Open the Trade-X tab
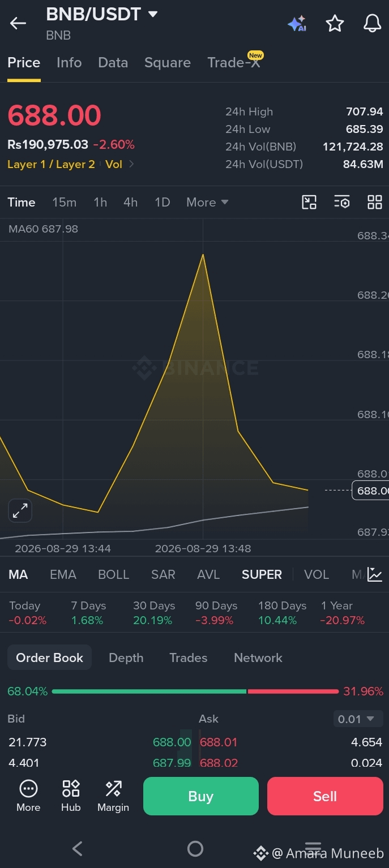Screen dimensions: 389x868 (234, 63)
